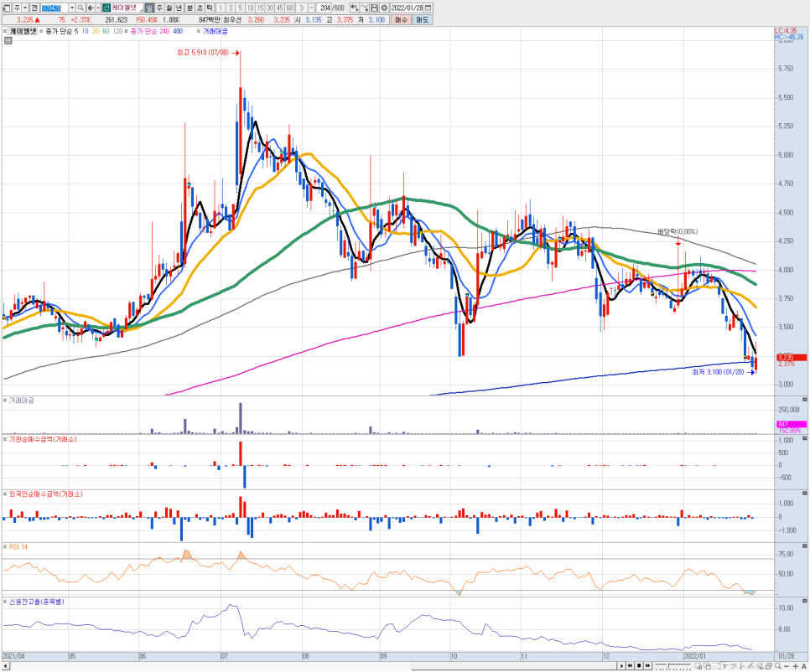Collapse the RSI 14 panel via right-edge button

(x=804, y=545)
